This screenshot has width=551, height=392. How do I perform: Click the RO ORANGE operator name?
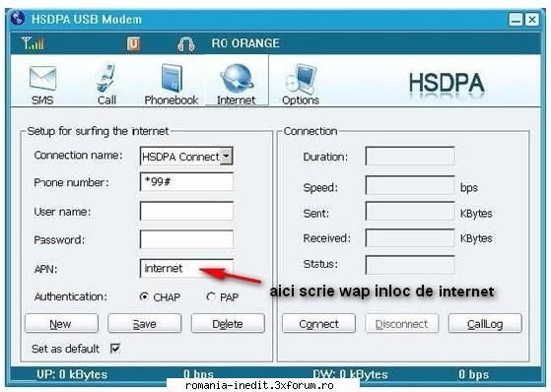click(245, 43)
